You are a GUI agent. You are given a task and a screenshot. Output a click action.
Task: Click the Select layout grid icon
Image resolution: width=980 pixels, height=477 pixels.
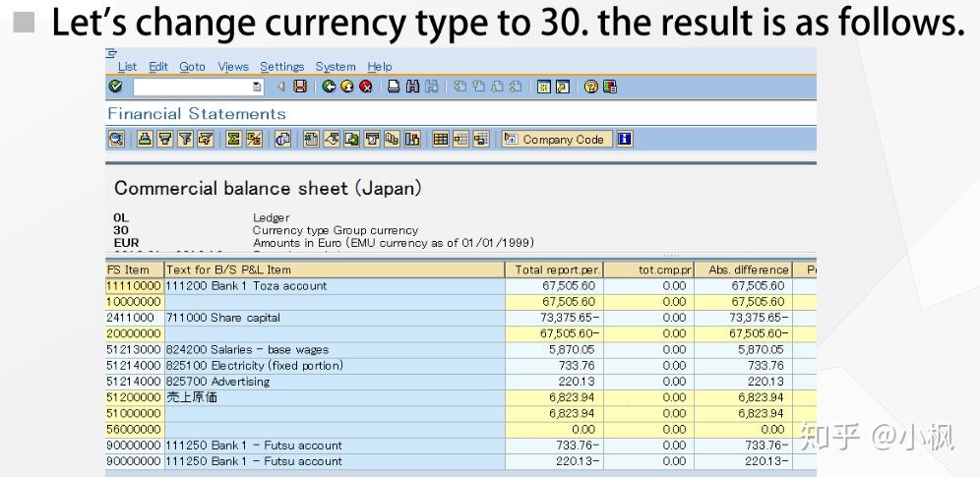point(441,140)
